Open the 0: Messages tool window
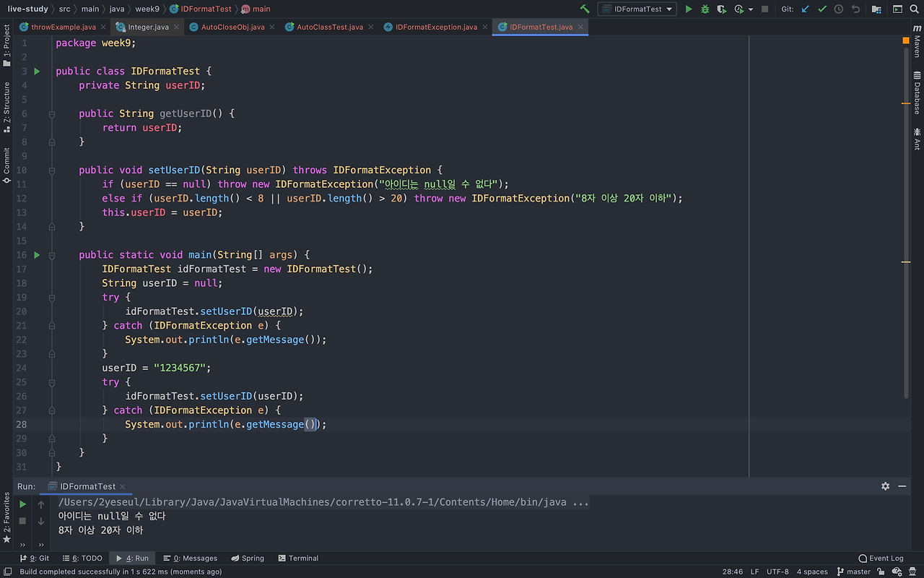 click(x=190, y=558)
